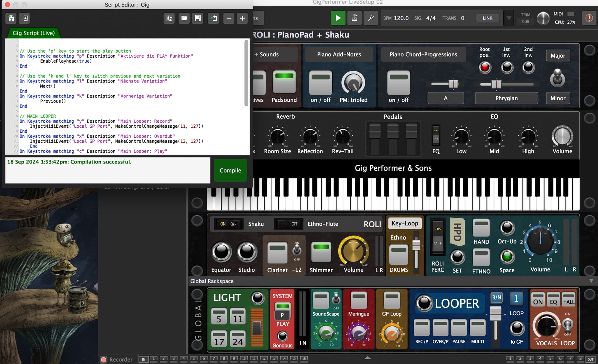Image resolution: width=598 pixels, height=364 pixels.
Task: Click the Compile button
Action: point(230,170)
